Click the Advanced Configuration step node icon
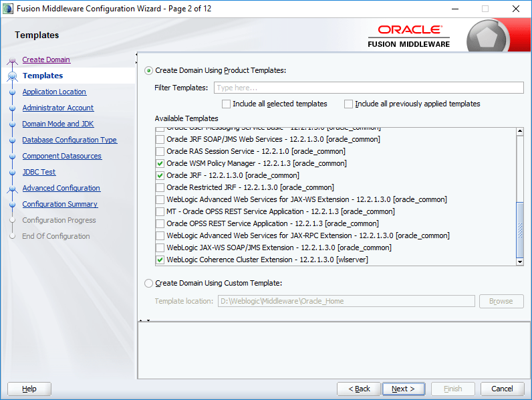Image resolution: width=532 pixels, height=400 pixels. (x=13, y=189)
